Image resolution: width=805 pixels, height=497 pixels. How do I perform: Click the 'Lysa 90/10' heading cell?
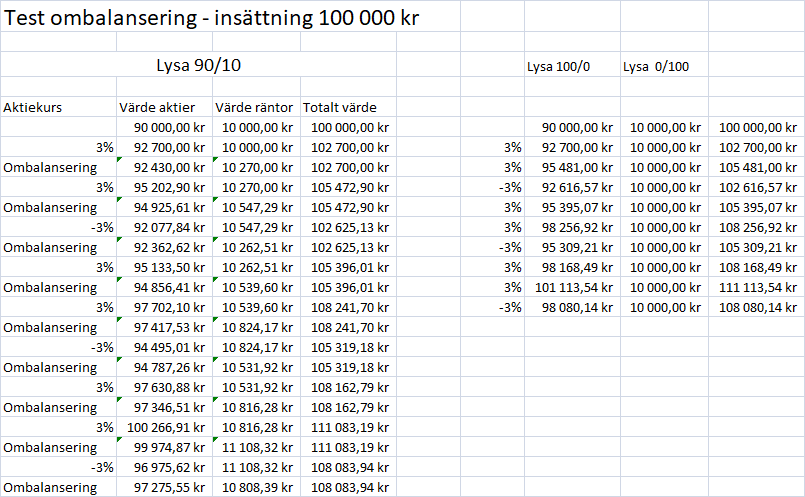click(199, 65)
